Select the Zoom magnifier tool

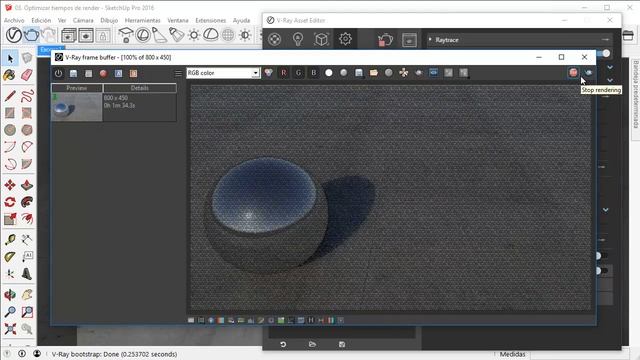click(10, 312)
